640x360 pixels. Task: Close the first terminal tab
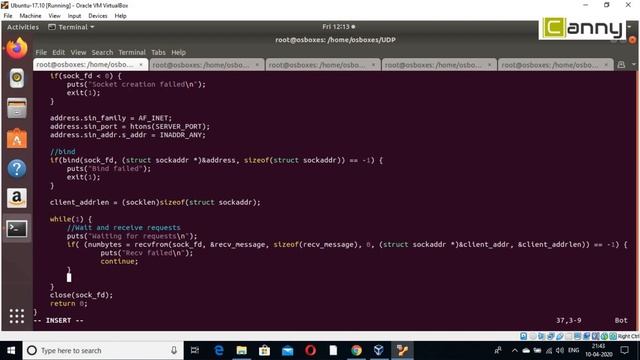tap(141, 64)
